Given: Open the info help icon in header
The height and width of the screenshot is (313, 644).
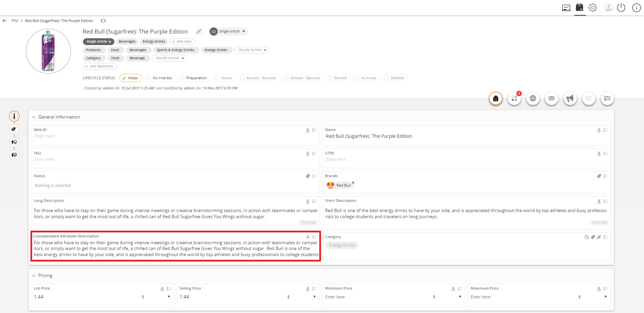Looking at the screenshot, I should click(x=636, y=7).
